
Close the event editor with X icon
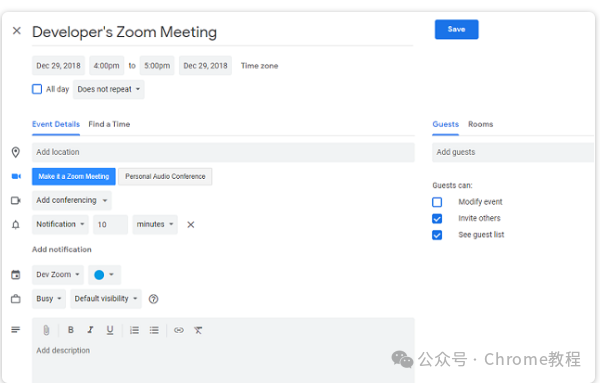tap(16, 31)
